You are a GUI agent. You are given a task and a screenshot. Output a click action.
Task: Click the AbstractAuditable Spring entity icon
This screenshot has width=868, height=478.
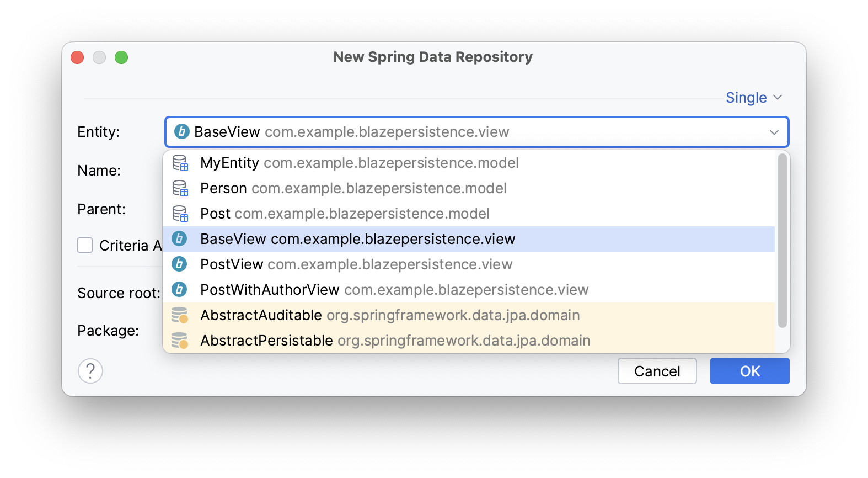coord(179,315)
